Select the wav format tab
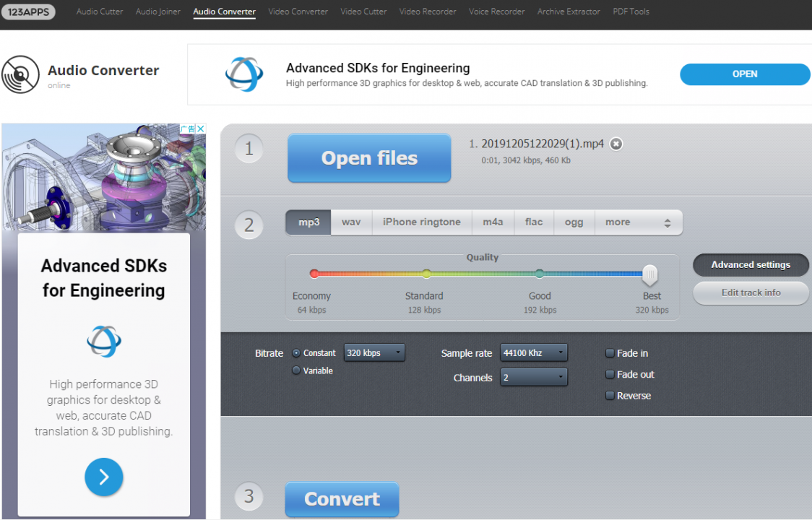This screenshot has width=812, height=520. tap(351, 222)
